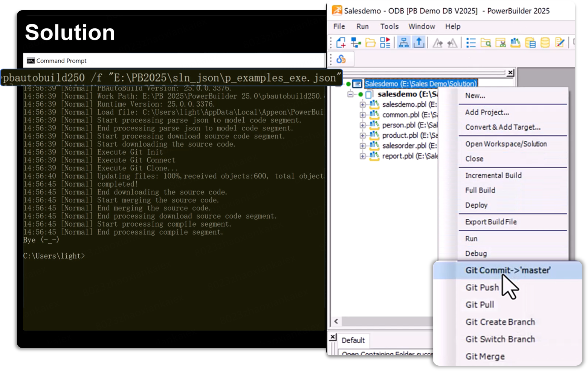Click the common.pbl library icon
This screenshot has width=588, height=371.
coord(374,115)
